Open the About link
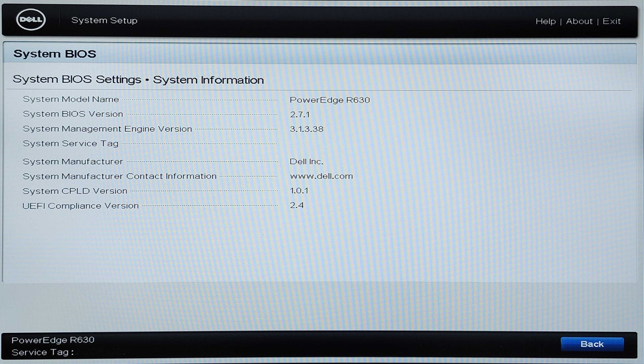 (579, 21)
